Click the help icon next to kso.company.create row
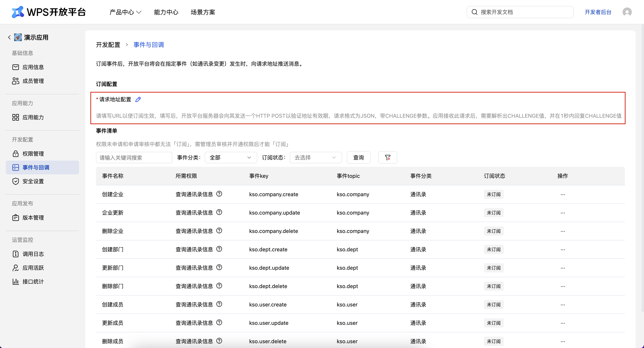 tap(219, 194)
